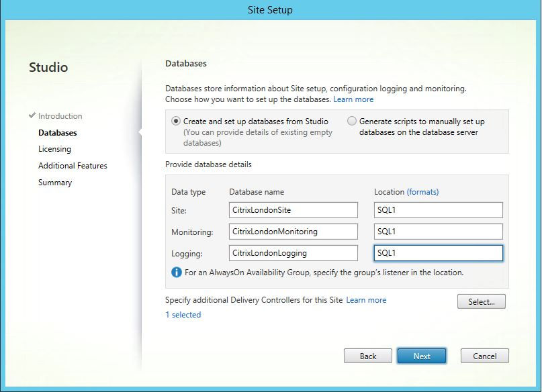
Task: Click the Site database Location field
Action: pyautogui.click(x=439, y=210)
